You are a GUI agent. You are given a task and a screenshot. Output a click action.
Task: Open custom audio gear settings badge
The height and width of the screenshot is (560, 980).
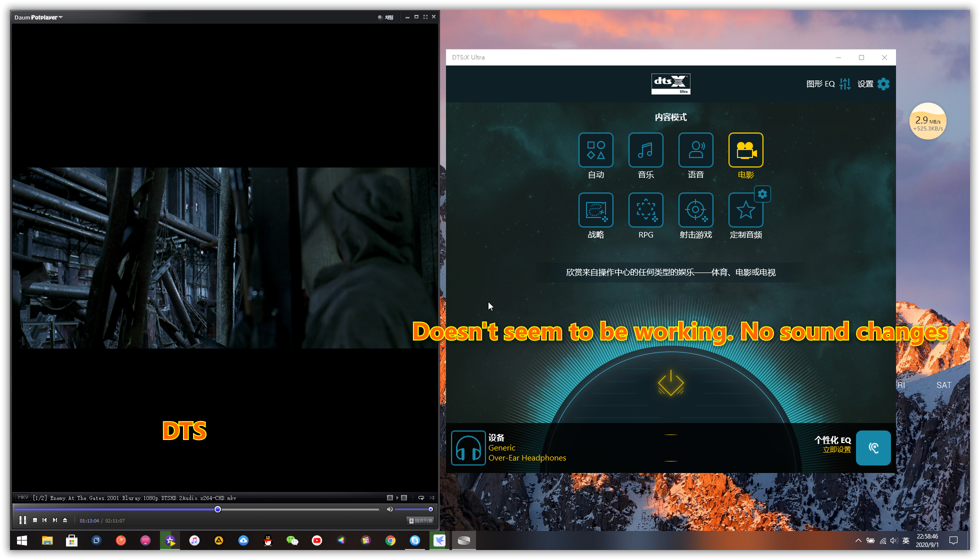[762, 194]
